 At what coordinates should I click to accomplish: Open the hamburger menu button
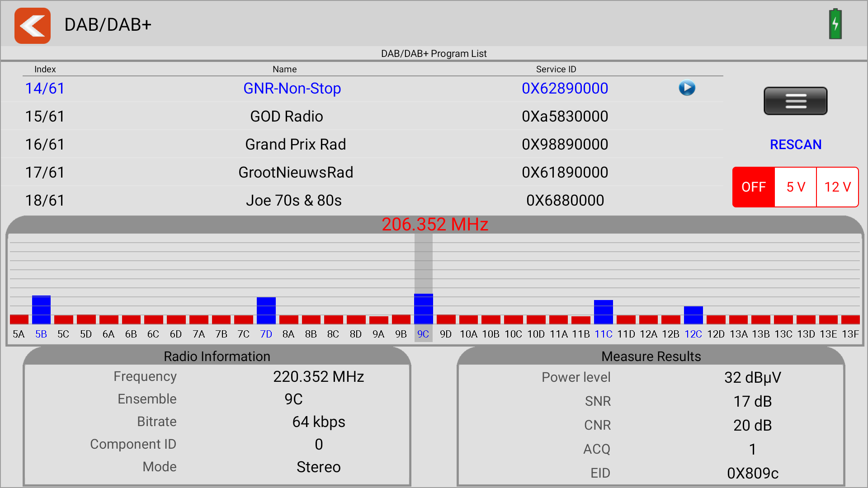point(796,101)
